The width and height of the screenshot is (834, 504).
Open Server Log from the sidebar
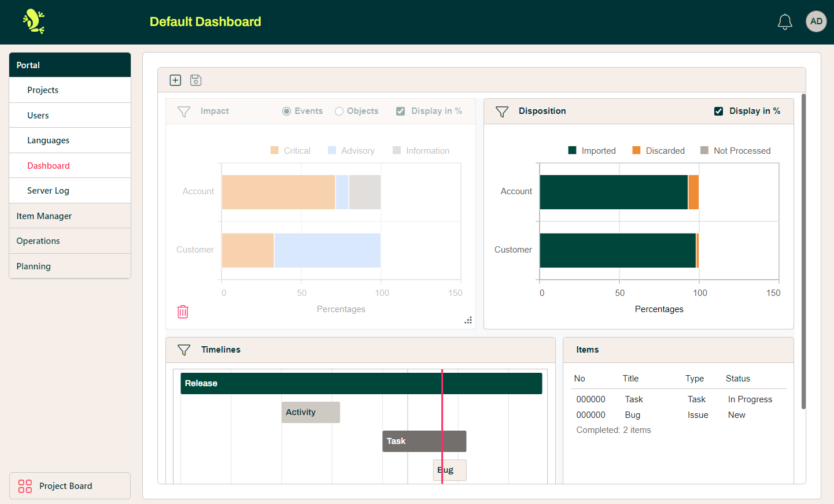tap(48, 191)
